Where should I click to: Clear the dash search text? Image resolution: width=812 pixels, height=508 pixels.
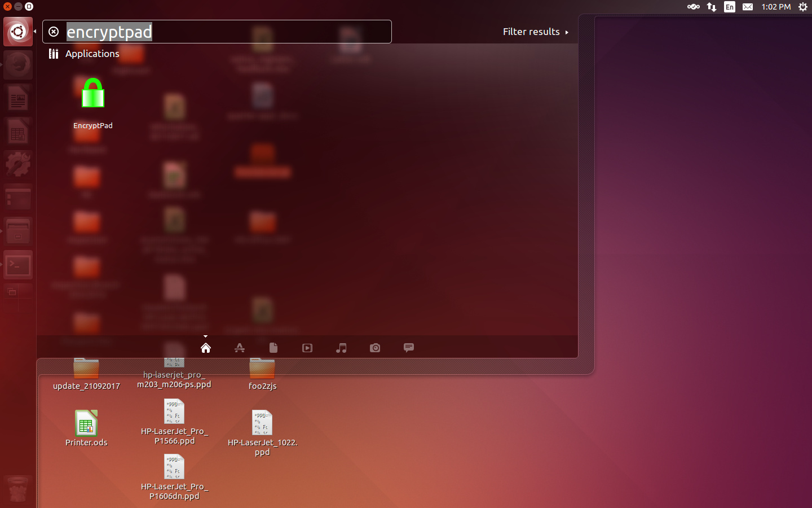(54, 32)
